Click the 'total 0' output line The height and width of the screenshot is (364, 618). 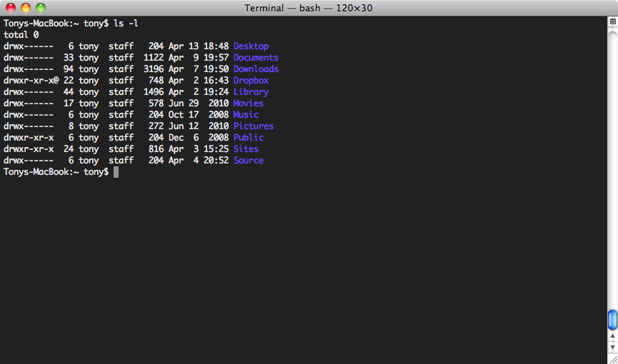(x=21, y=35)
